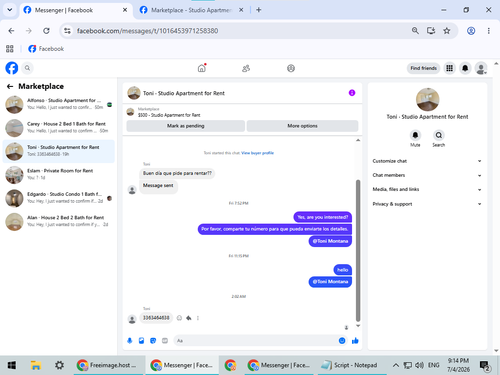Click the Find friends button
Image resolution: width=500 pixels, height=375 pixels.
pos(423,68)
